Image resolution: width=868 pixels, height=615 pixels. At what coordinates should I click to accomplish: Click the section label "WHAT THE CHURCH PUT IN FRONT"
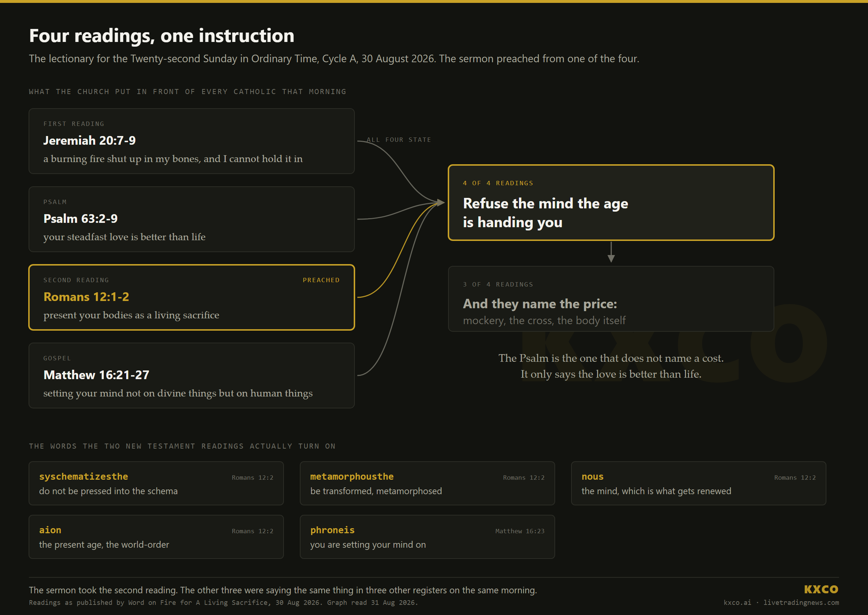[x=187, y=92]
